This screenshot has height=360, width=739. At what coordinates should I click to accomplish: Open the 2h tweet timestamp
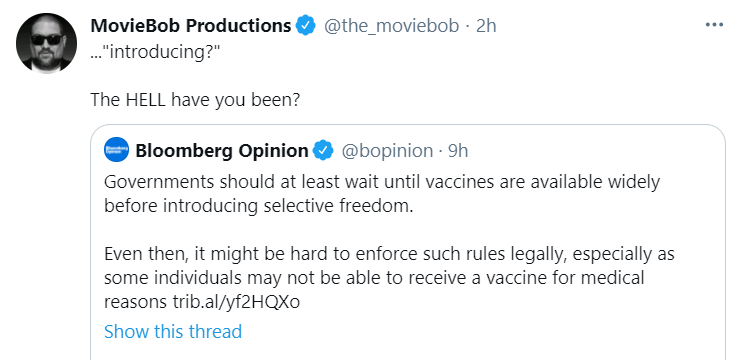click(486, 26)
